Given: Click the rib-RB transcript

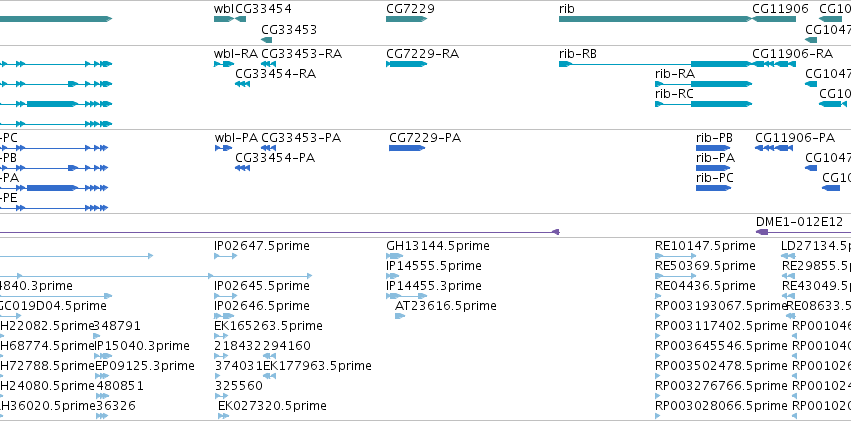Looking at the screenshot, I should (655, 64).
